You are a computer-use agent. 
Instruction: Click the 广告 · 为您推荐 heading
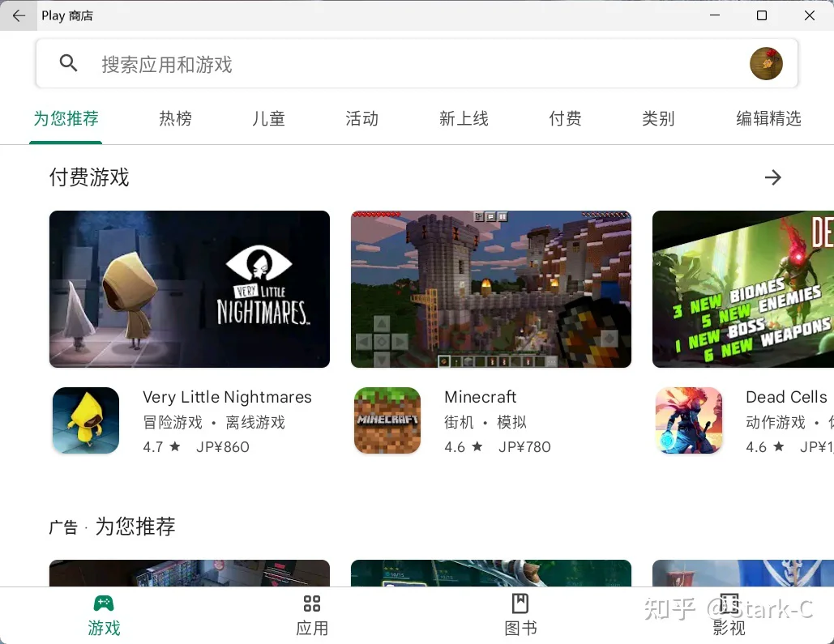(x=112, y=527)
